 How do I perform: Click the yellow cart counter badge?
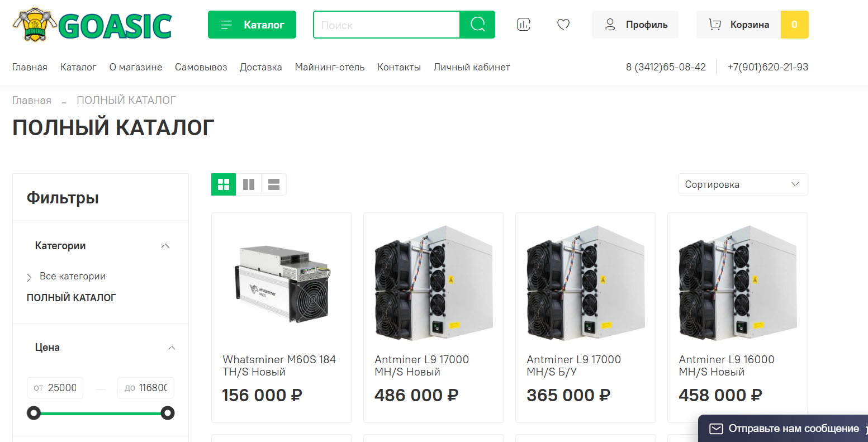coord(795,25)
